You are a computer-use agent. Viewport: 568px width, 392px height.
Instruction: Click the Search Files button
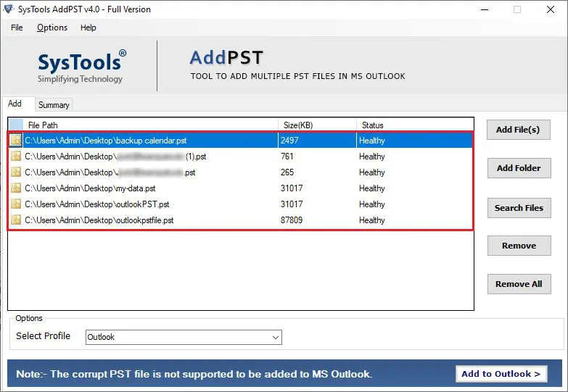tap(519, 208)
